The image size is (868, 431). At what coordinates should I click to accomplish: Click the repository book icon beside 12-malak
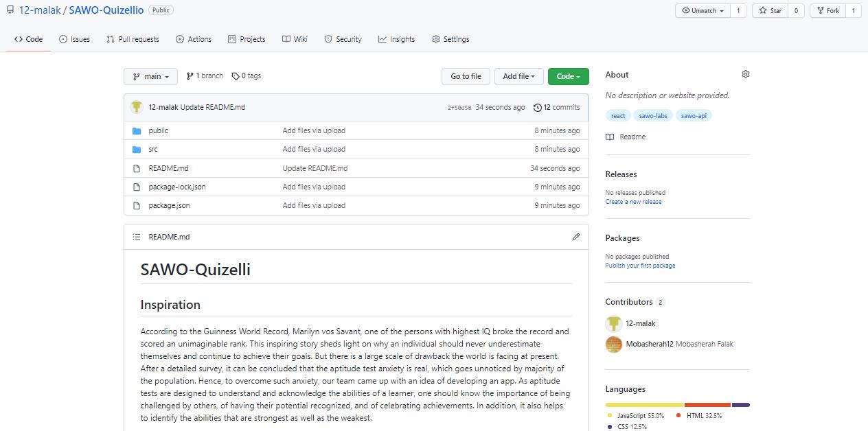pos(10,11)
